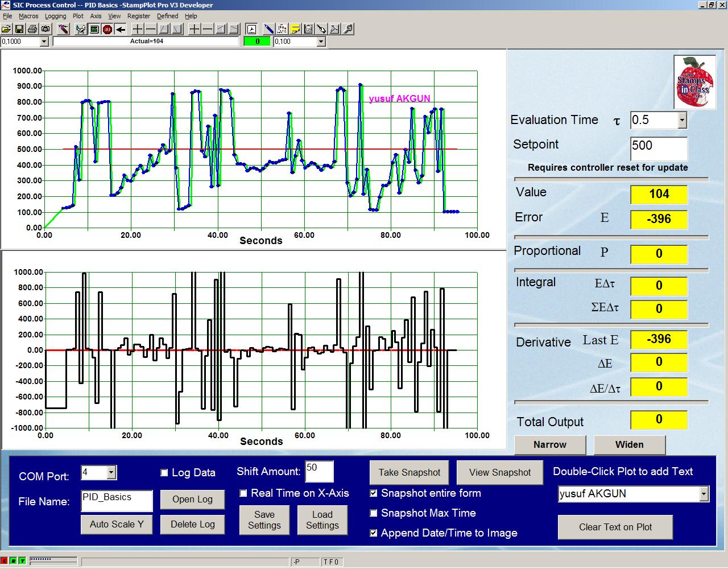728x569 pixels.
Task: Click the right-pointing triangle shift icon
Action: click(233, 28)
